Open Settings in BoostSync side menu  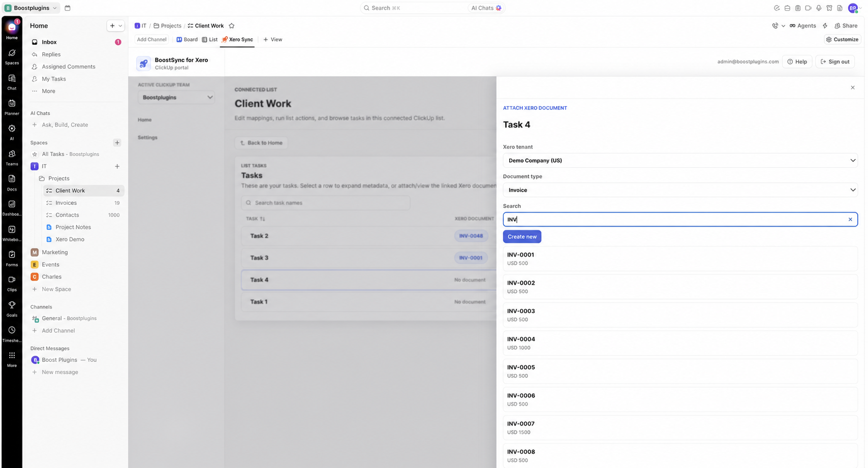coord(147,138)
